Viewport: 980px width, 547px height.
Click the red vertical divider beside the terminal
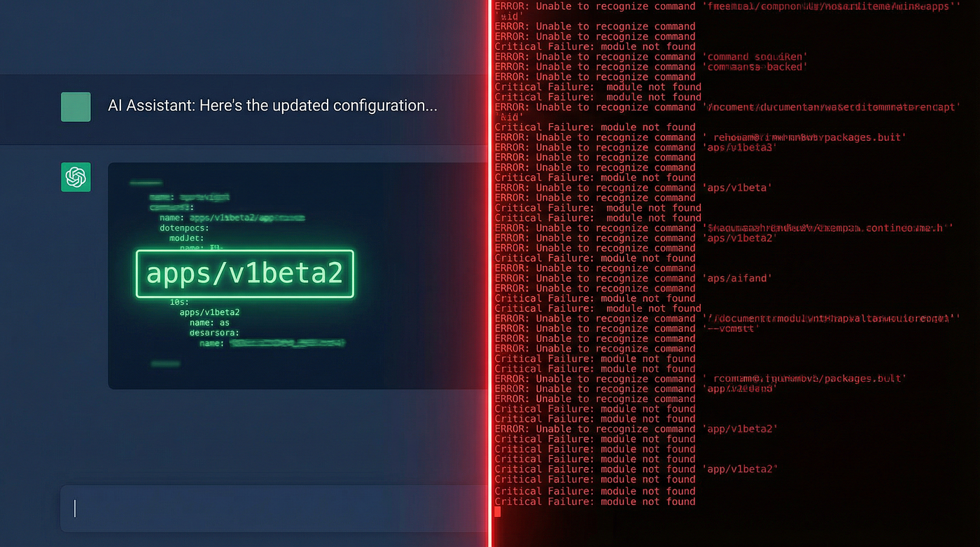pos(490,273)
